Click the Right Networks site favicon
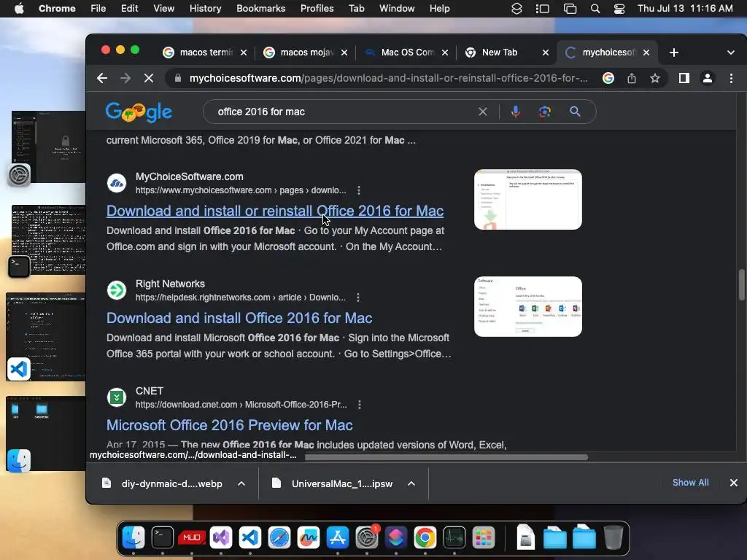 [117, 290]
